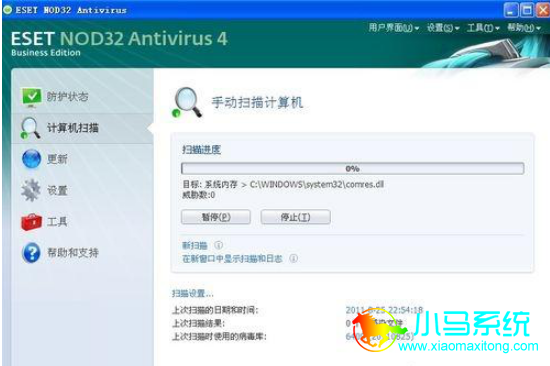This screenshot has width=550, height=366.
Task: Maximize the ESET NOD32 window
Action: coord(526,10)
